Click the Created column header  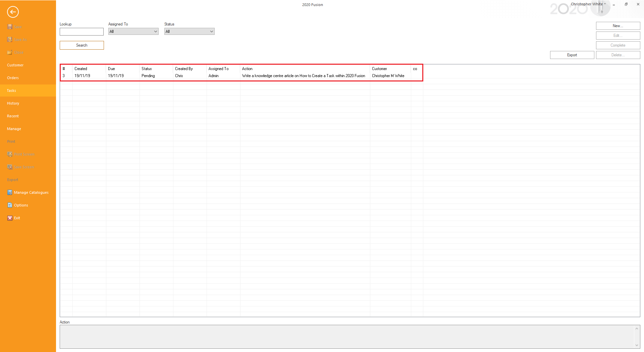pos(89,69)
